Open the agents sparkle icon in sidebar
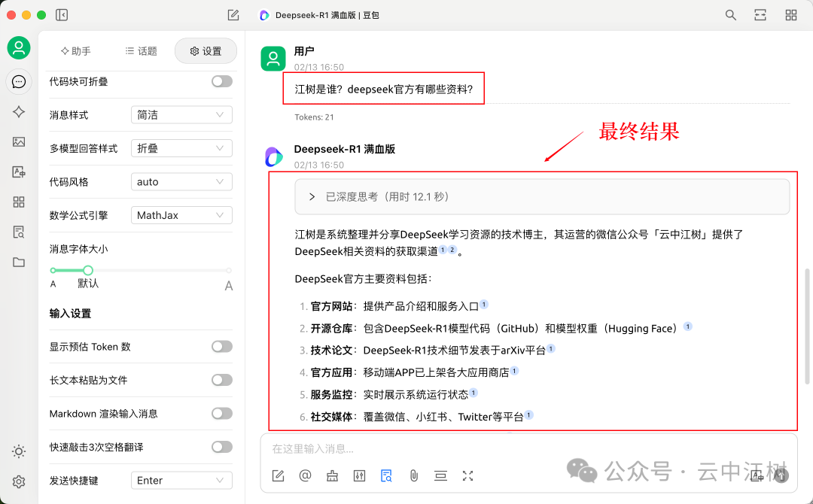This screenshot has height=504, width=813. 19,112
